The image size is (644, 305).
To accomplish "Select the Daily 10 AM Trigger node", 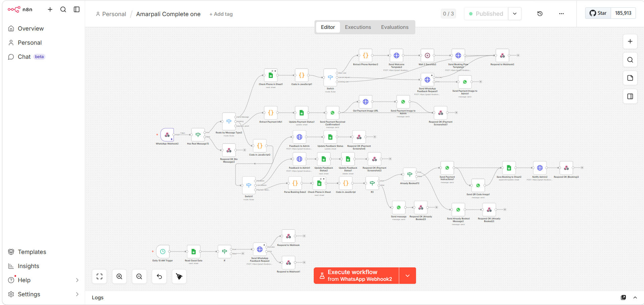I will pyautogui.click(x=163, y=251).
